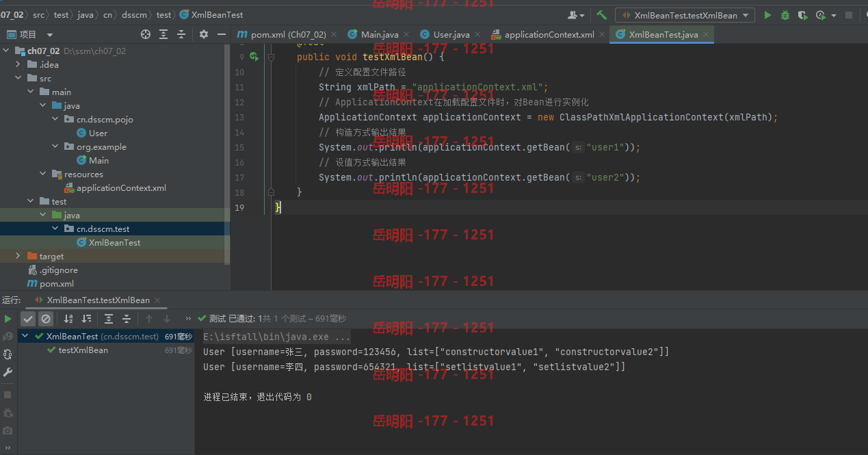Screen dimensions: 868x455
Task: Toggle auto-test rerun icon in Run sidebar
Action: tap(8, 354)
